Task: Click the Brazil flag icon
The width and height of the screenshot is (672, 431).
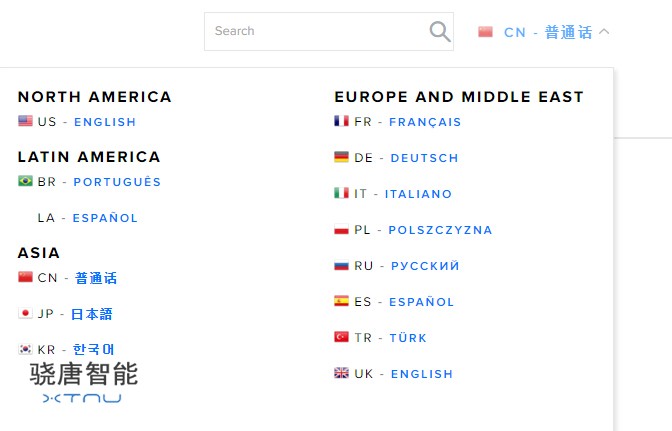Action: coord(25,181)
